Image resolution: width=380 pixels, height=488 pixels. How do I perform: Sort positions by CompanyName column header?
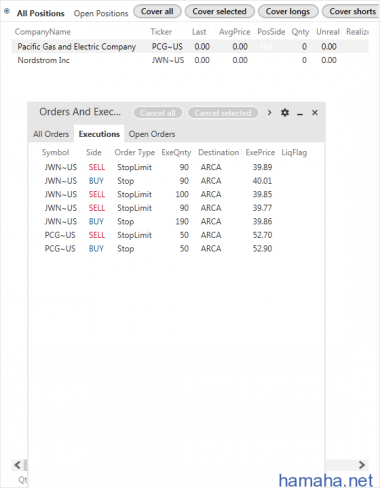pyautogui.click(x=43, y=32)
